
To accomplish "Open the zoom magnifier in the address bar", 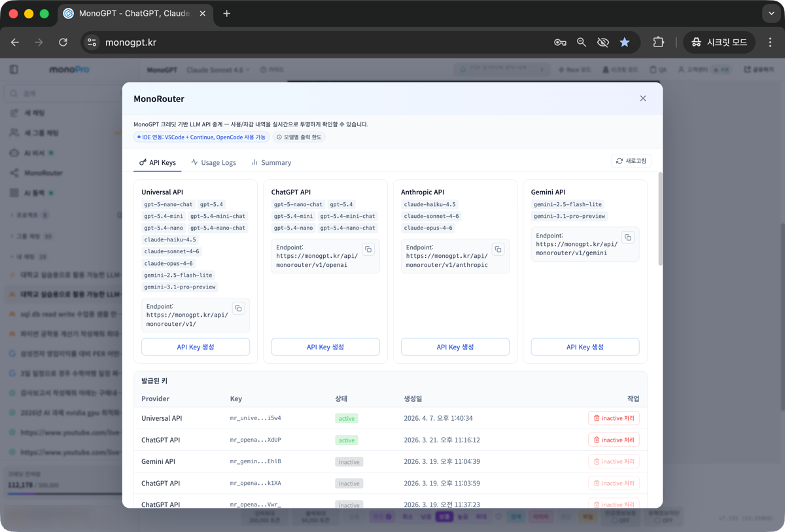I will (582, 43).
